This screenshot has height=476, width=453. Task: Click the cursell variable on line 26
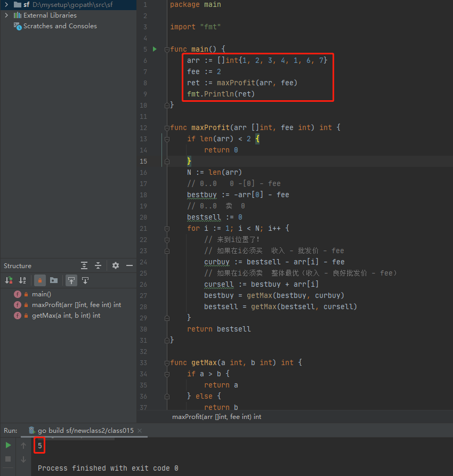click(219, 285)
